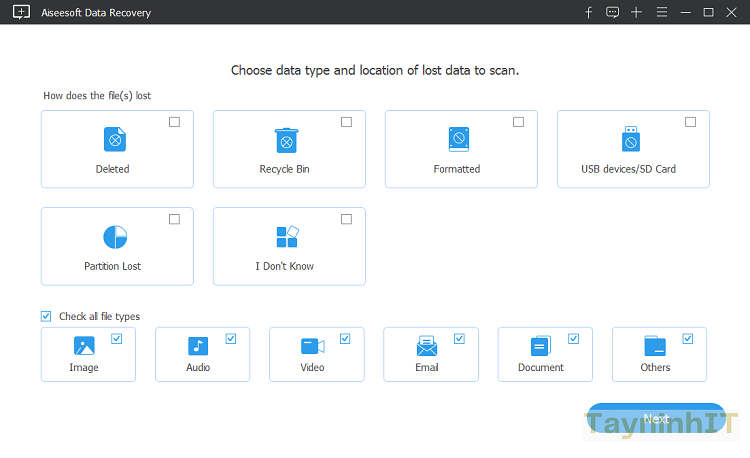This screenshot has height=458, width=750.
Task: Open the feedback chat icon
Action: pyautogui.click(x=612, y=12)
